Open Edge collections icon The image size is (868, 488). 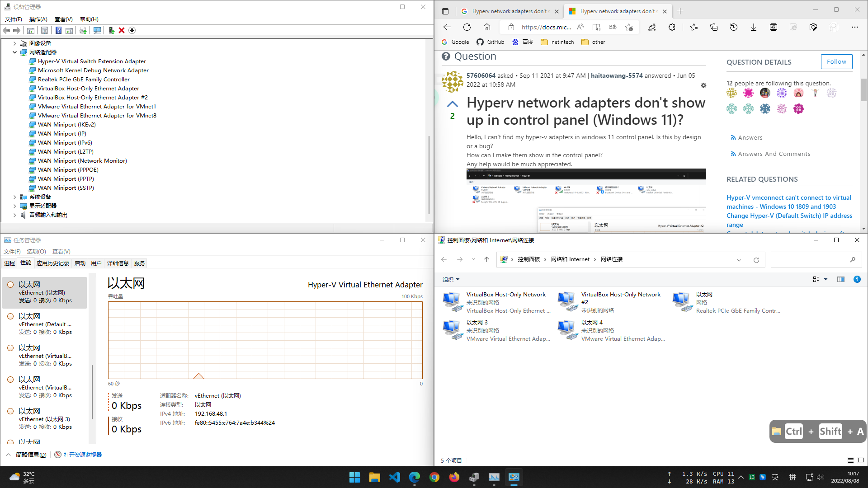point(714,27)
